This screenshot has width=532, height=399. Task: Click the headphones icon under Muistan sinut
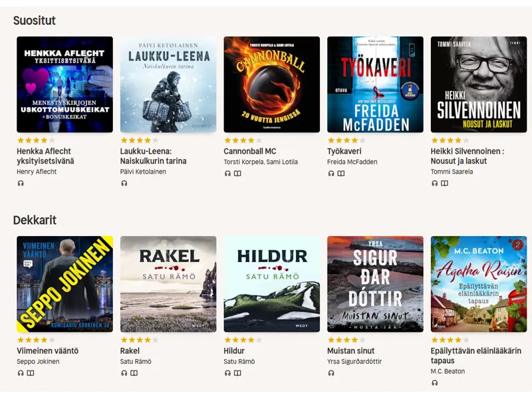tap(331, 373)
